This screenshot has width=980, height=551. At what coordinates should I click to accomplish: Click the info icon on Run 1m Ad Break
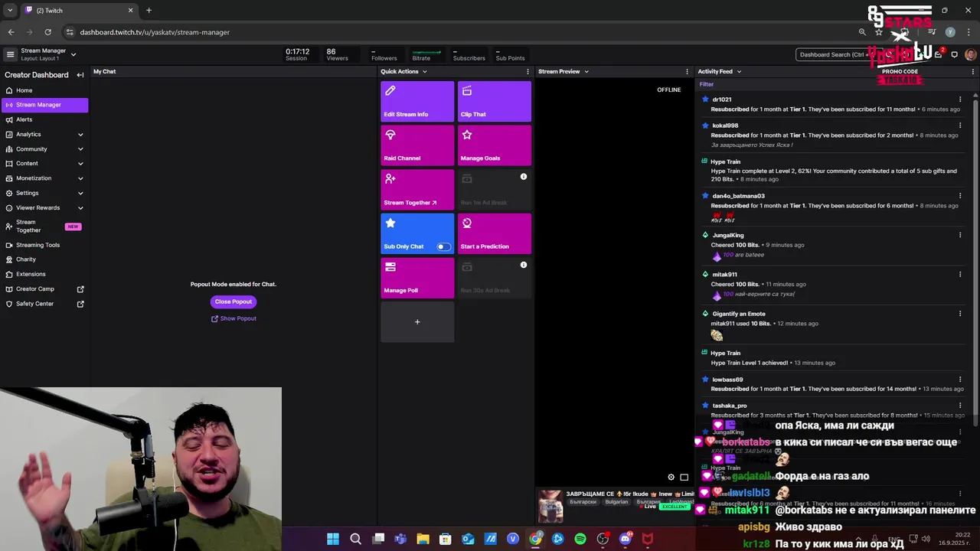(524, 177)
